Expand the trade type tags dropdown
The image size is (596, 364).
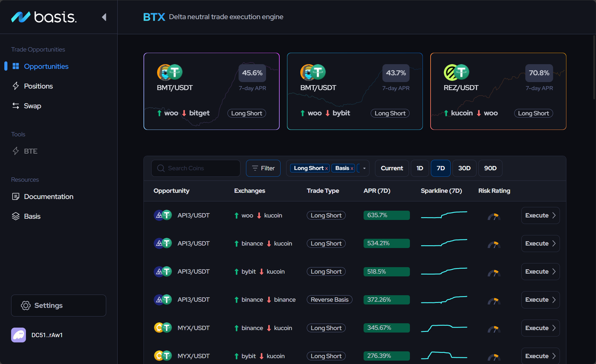[x=365, y=168]
